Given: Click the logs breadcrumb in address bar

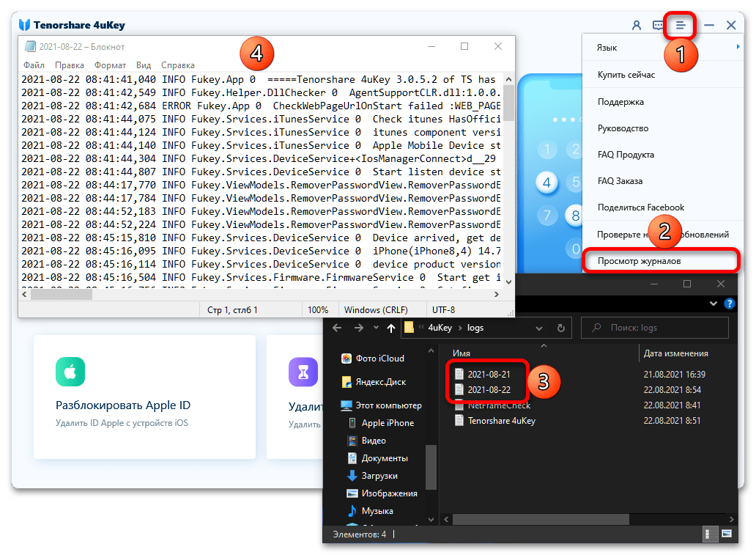Looking at the screenshot, I should [475, 328].
